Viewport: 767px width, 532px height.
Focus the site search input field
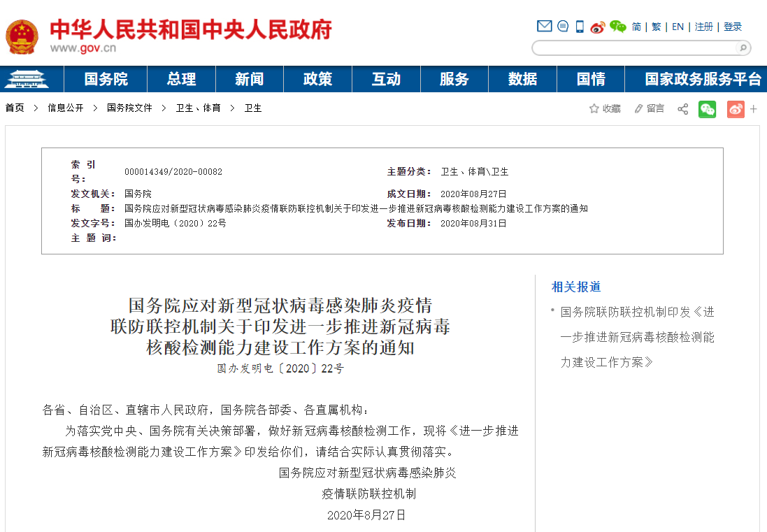pos(633,48)
